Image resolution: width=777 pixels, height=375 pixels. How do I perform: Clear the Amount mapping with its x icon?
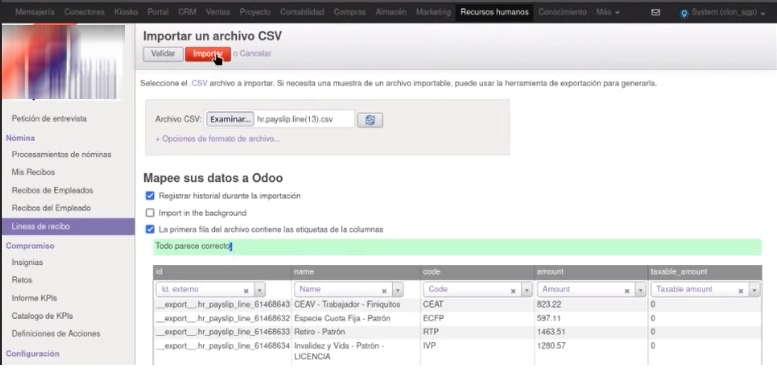(x=627, y=291)
